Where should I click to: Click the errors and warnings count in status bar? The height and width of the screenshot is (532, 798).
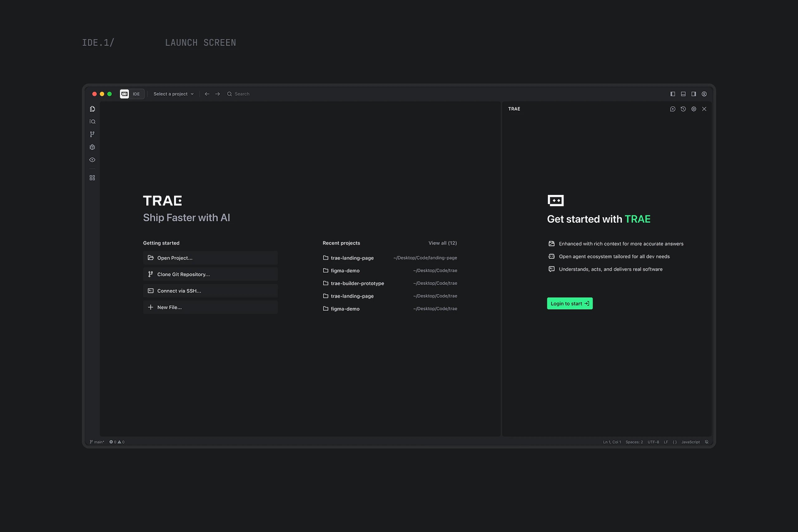[x=117, y=442]
